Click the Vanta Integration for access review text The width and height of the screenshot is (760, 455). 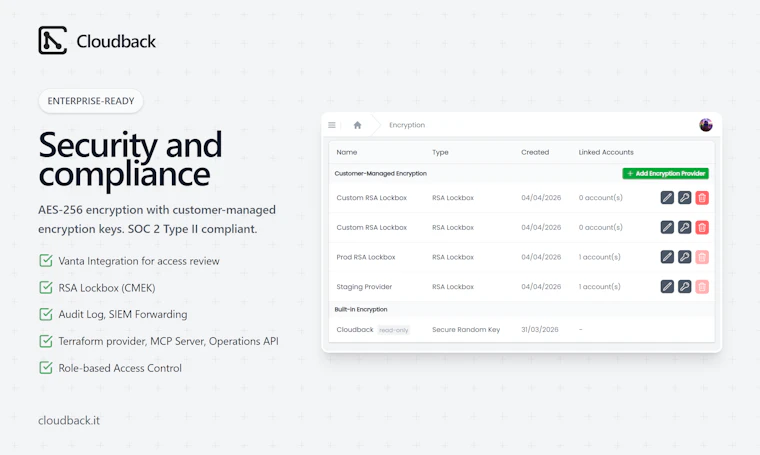139,261
